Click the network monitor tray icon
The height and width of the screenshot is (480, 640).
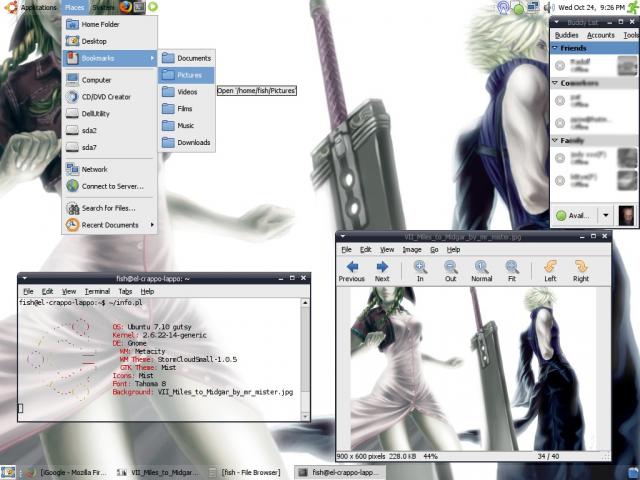[533, 7]
